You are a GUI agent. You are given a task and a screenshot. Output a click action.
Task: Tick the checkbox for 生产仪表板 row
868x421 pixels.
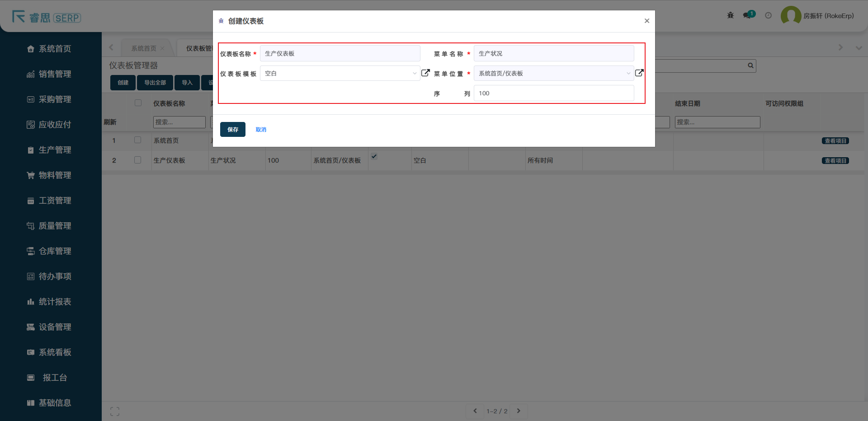(x=138, y=160)
